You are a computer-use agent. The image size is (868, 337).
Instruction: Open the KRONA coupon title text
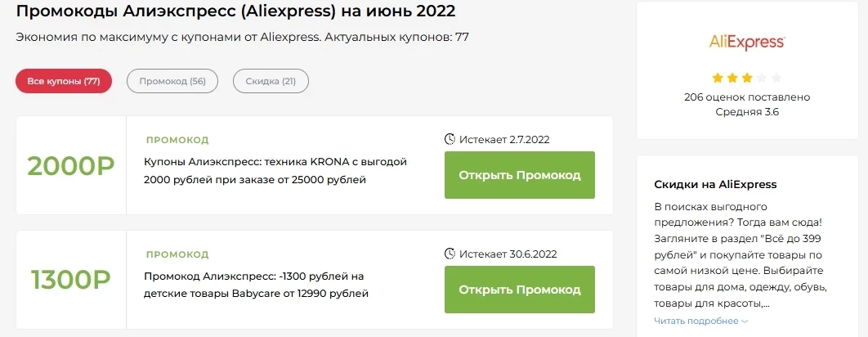[x=275, y=171]
